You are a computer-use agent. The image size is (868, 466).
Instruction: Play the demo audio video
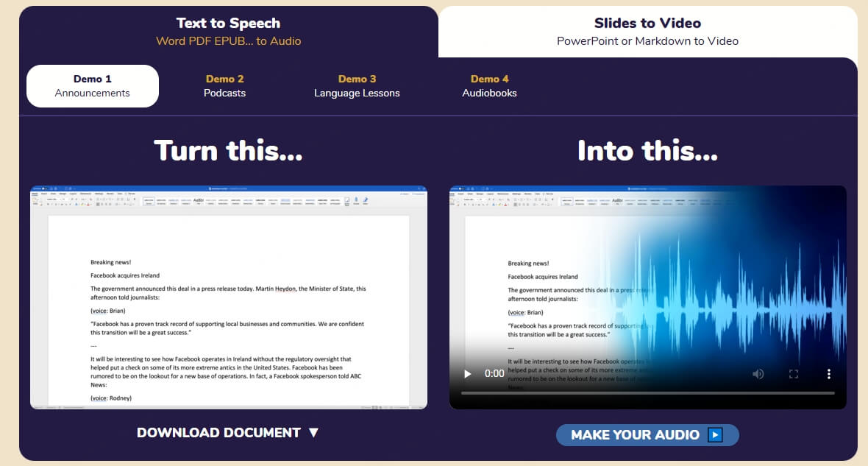(468, 374)
